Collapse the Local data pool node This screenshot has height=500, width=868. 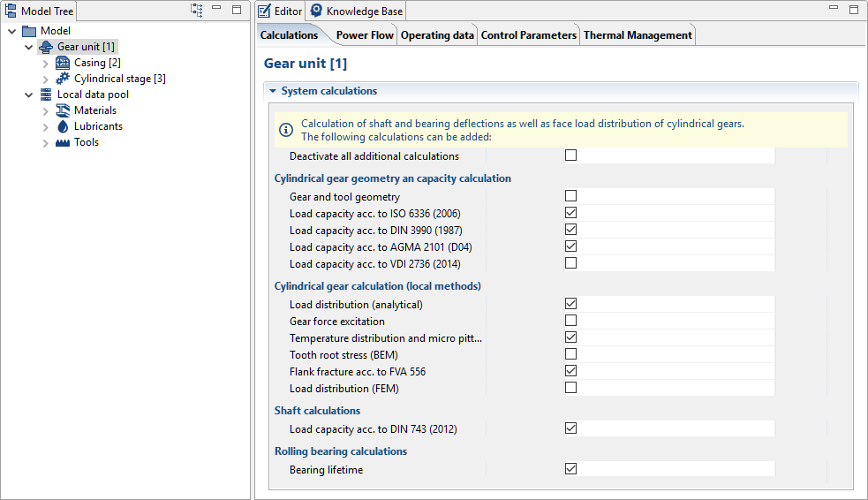[x=29, y=95]
